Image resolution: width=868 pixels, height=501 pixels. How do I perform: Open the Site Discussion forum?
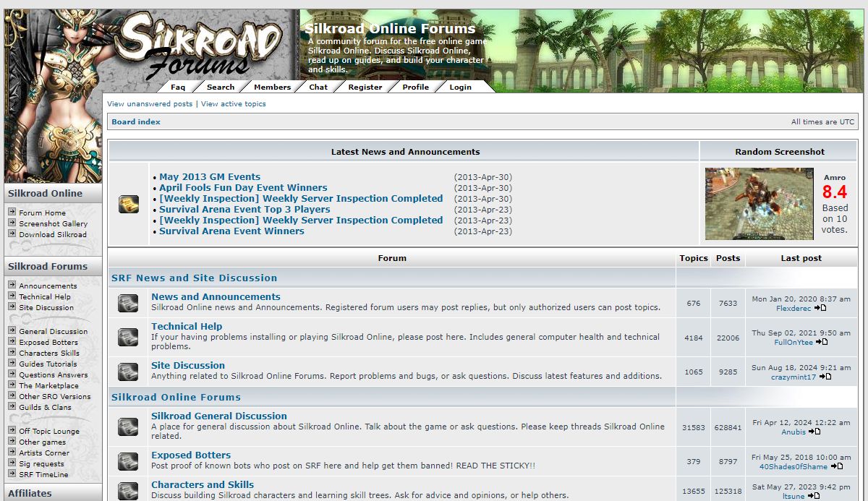point(188,365)
